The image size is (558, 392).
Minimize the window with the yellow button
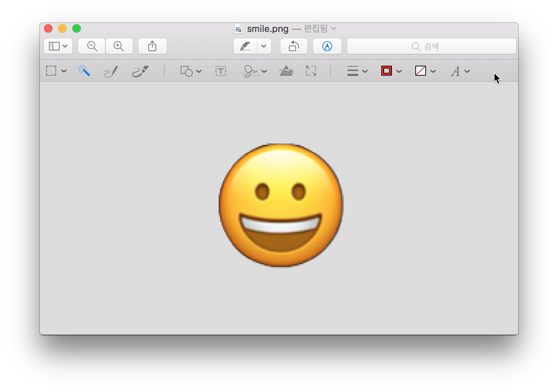tap(62, 28)
